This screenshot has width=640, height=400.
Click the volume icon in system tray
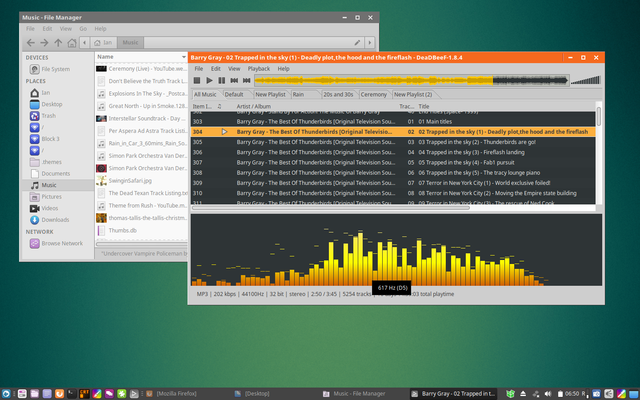tap(548, 394)
